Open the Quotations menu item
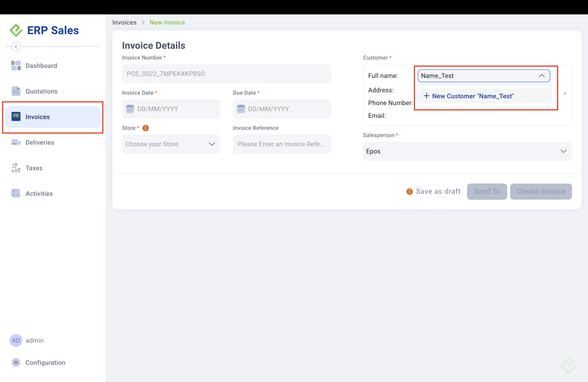The height and width of the screenshot is (382, 588). pos(53,91)
